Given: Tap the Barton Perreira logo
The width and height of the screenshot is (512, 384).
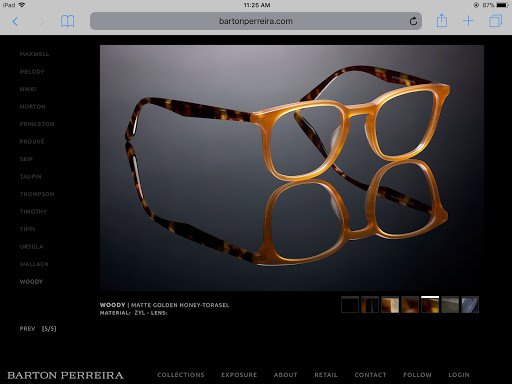Looking at the screenshot, I should point(65,375).
